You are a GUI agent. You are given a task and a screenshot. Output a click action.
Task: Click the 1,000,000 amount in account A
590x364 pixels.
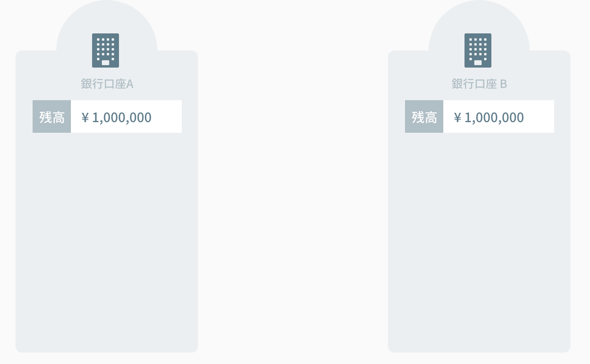[x=122, y=118]
